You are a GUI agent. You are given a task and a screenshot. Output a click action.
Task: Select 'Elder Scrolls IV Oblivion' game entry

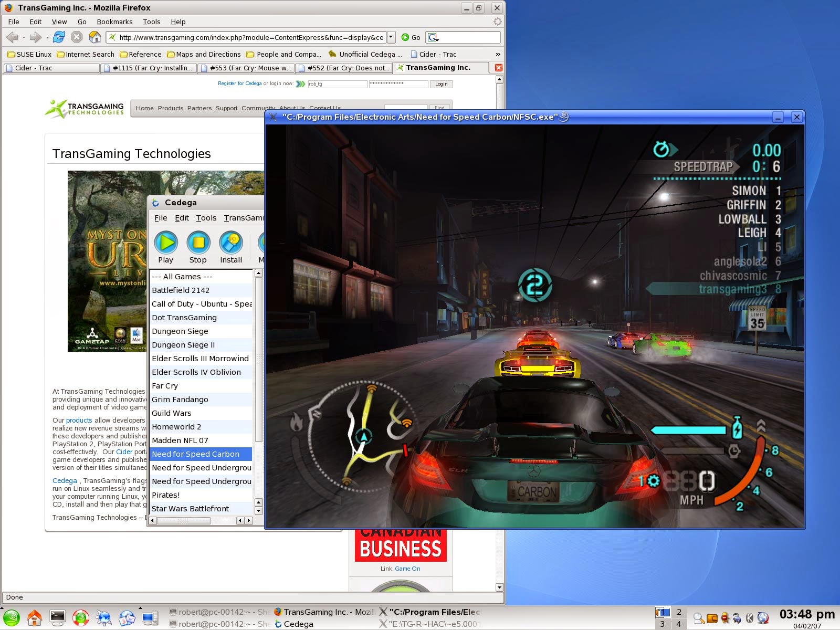(x=201, y=372)
